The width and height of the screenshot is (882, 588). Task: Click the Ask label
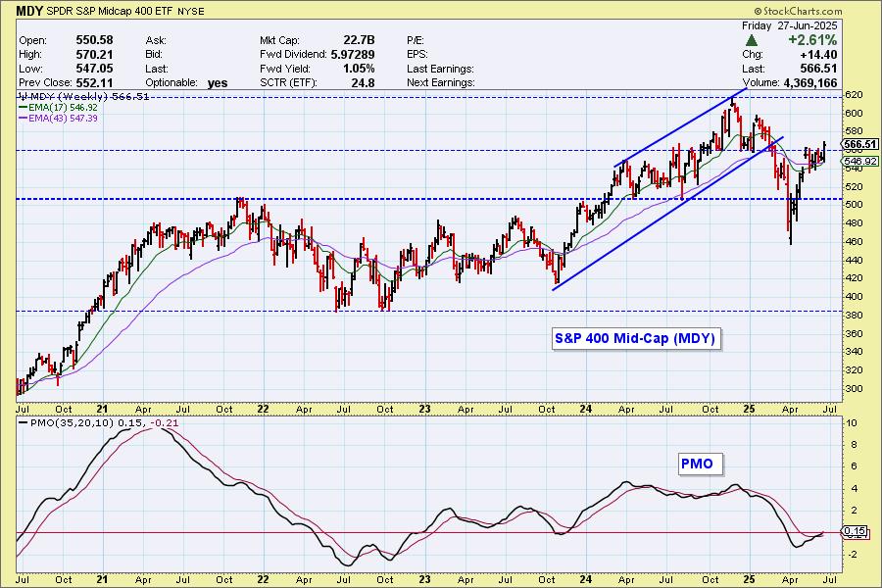[x=155, y=40]
